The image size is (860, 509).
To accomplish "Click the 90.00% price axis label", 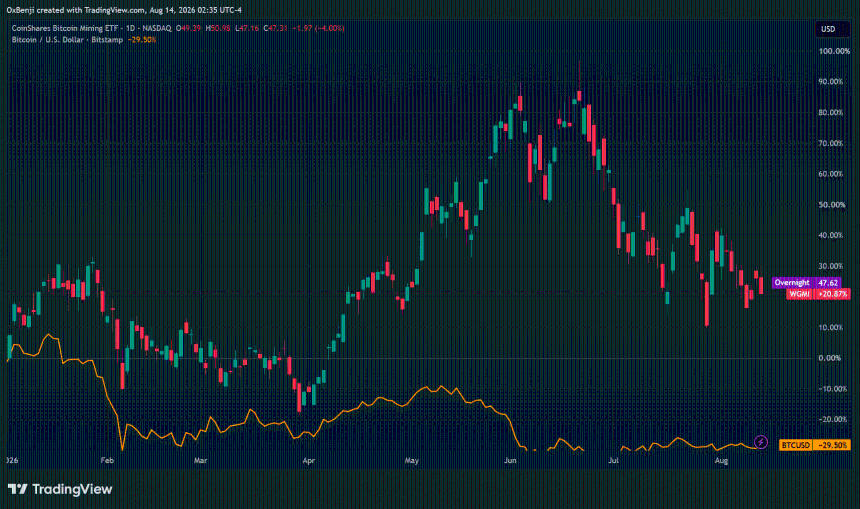I will [831, 81].
